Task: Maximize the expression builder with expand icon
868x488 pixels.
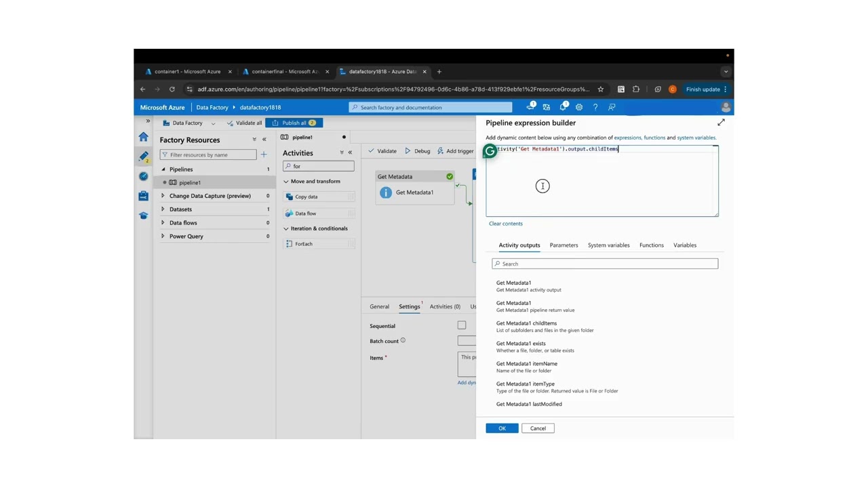Action: pos(721,123)
